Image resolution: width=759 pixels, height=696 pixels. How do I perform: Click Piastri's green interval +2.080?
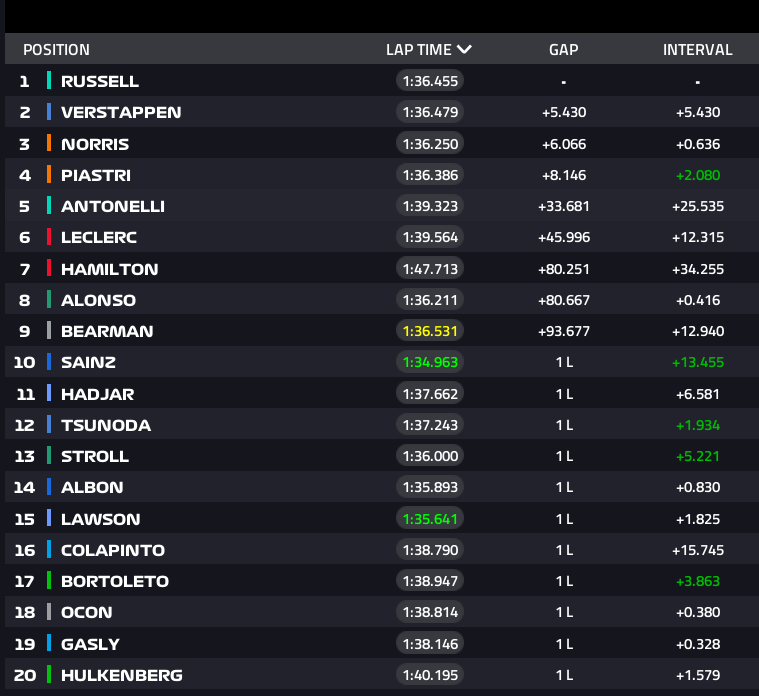click(697, 175)
